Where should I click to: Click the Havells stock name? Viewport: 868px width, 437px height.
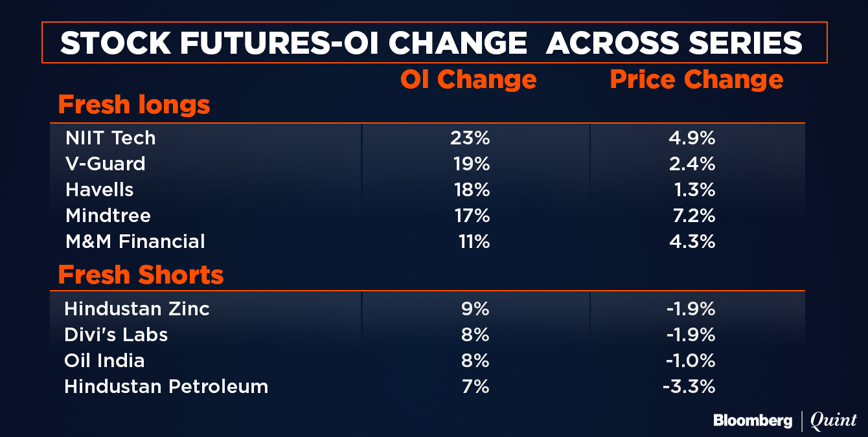(100, 190)
